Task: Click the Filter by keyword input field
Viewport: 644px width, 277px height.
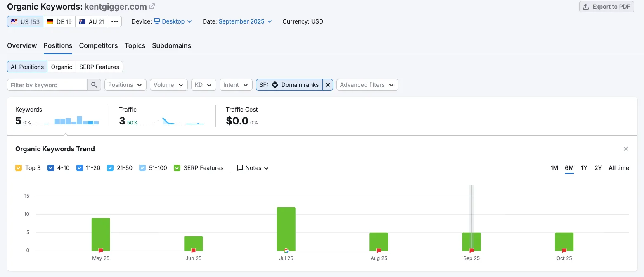Action: click(47, 85)
